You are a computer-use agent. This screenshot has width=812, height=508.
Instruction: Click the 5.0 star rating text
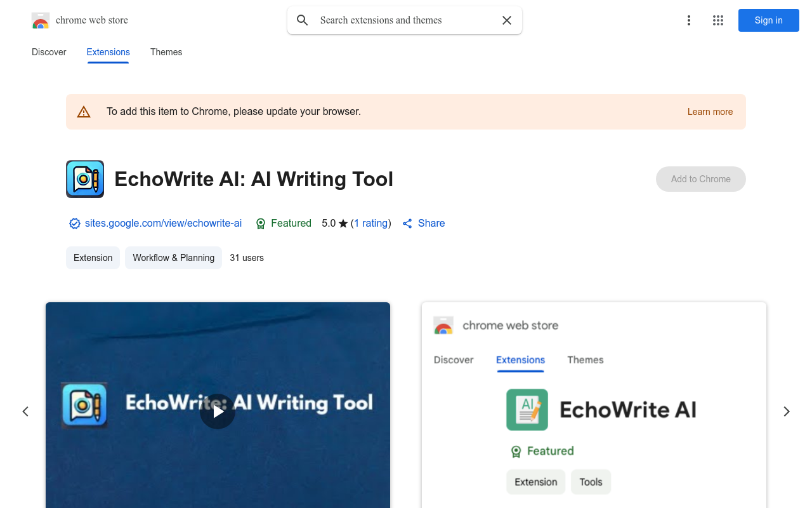[335, 224]
